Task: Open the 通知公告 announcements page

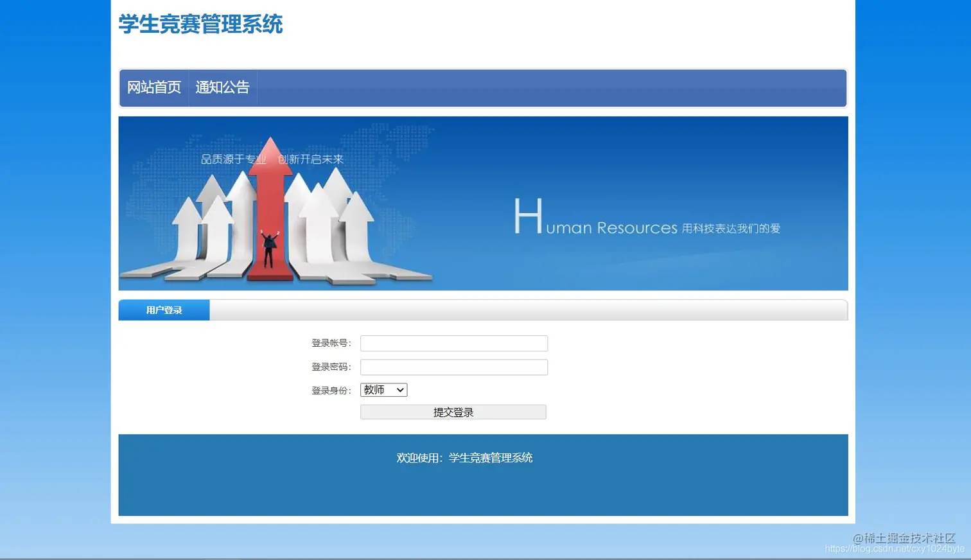Action: 222,87
